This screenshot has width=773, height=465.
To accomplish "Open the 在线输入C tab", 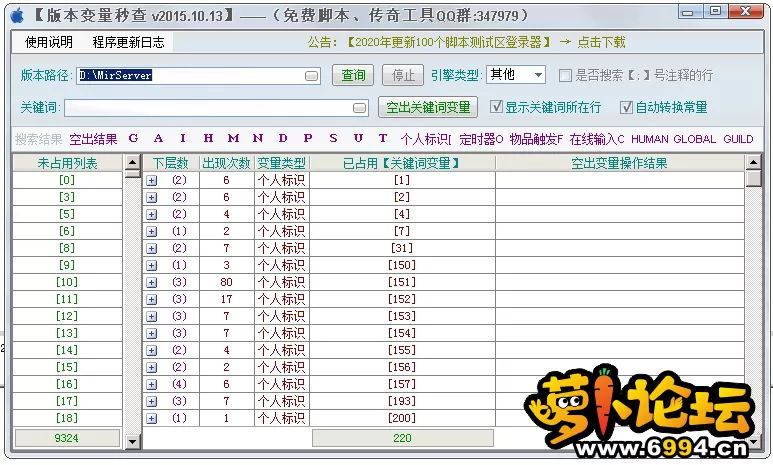I will click(x=597, y=140).
